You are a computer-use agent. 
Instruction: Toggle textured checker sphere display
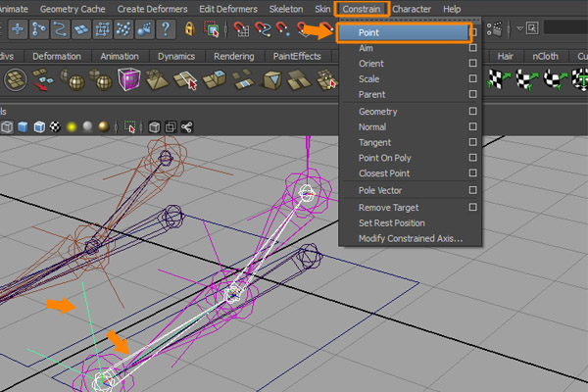pyautogui.click(x=56, y=126)
